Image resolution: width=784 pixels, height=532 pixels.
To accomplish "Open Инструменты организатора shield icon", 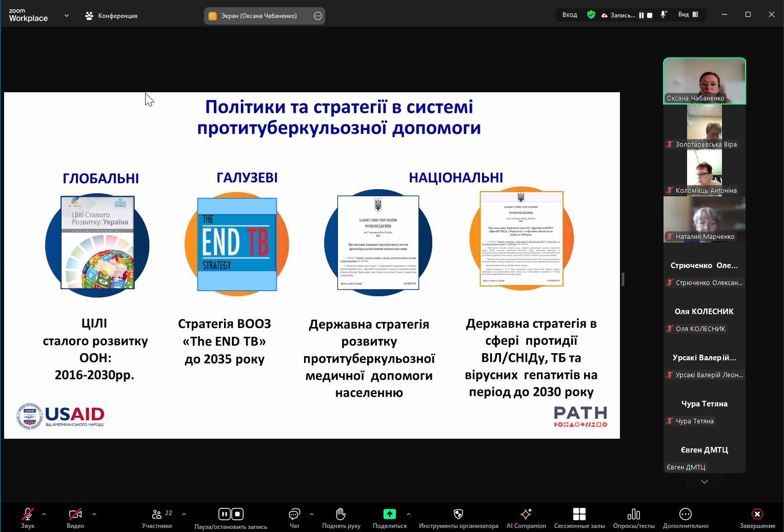I will [458, 515].
